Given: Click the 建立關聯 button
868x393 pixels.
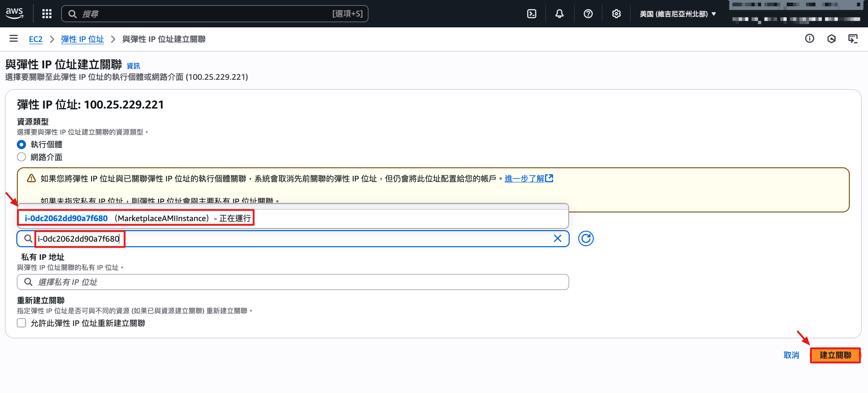Looking at the screenshot, I should pos(835,355).
